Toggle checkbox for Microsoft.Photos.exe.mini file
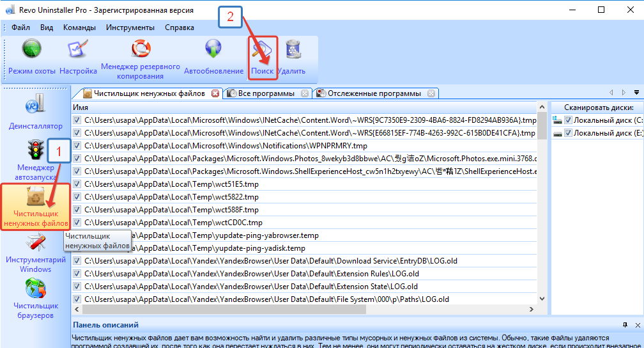The image size is (644, 348). 77,159
